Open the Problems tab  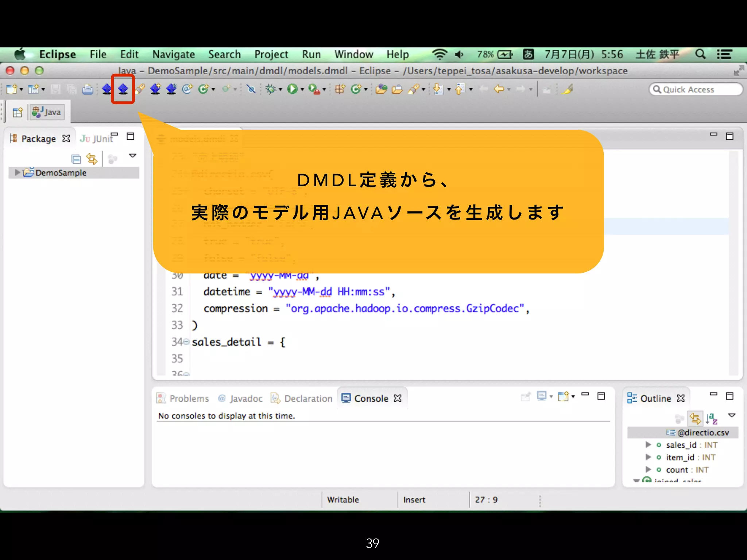tap(183, 398)
